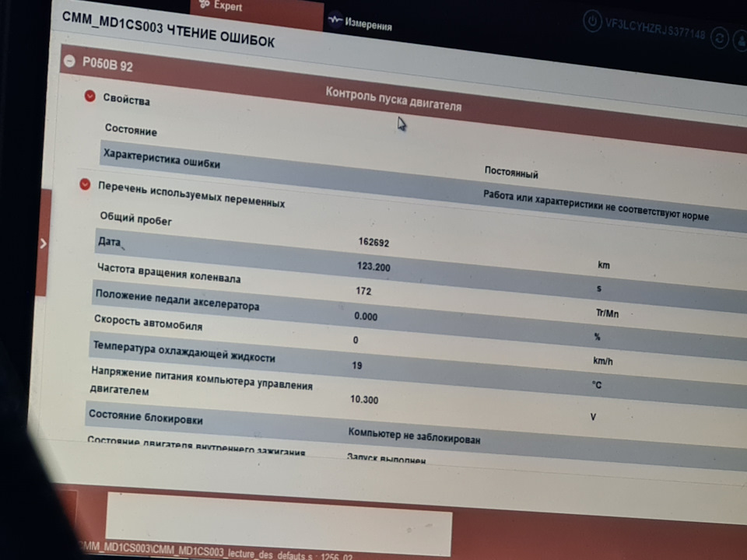Click the white text box at the bottom
747x560 pixels.
(x=279, y=523)
